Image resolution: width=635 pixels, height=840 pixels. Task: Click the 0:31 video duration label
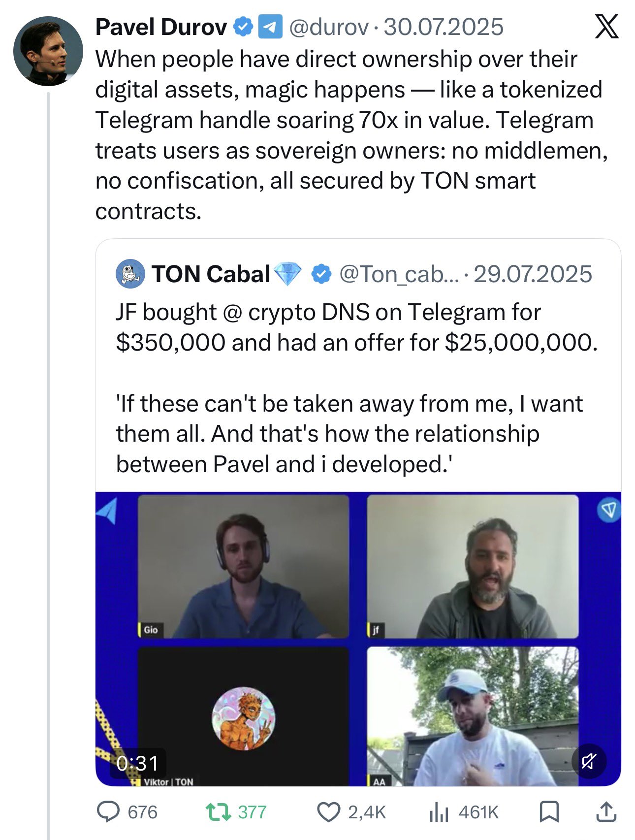138,763
